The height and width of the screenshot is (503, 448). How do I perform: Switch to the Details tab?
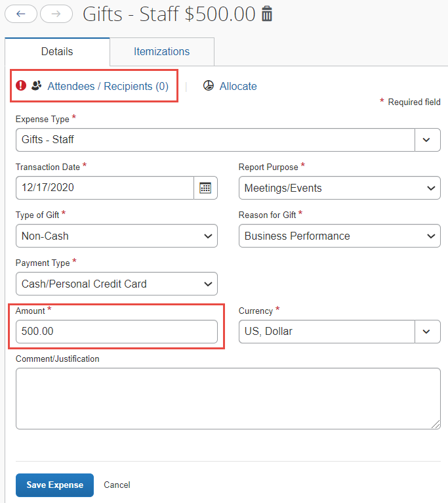tap(57, 52)
